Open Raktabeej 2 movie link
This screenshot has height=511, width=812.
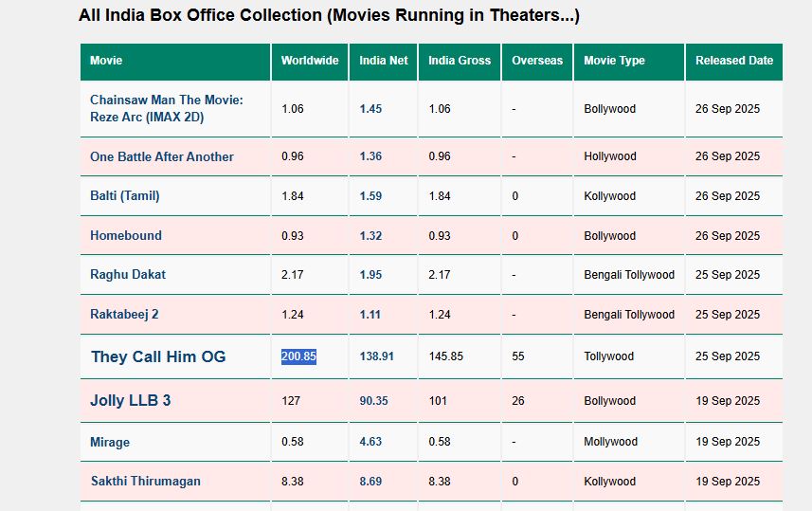pos(124,314)
